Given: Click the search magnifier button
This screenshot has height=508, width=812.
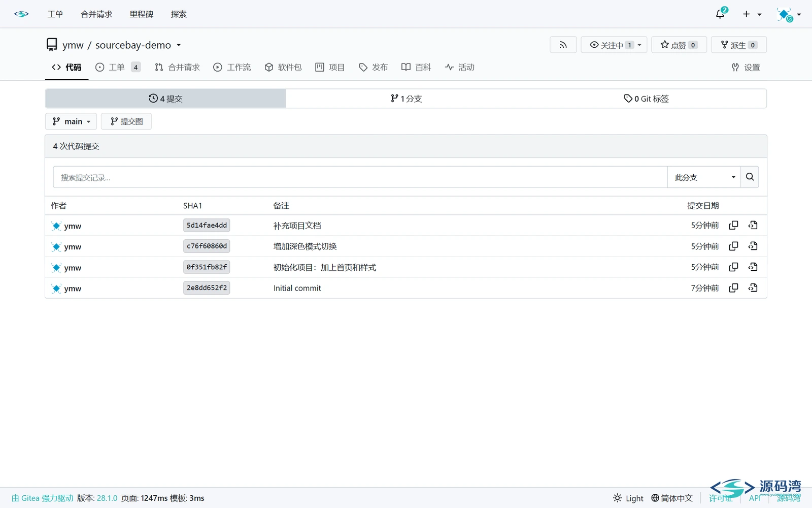Looking at the screenshot, I should [750, 177].
